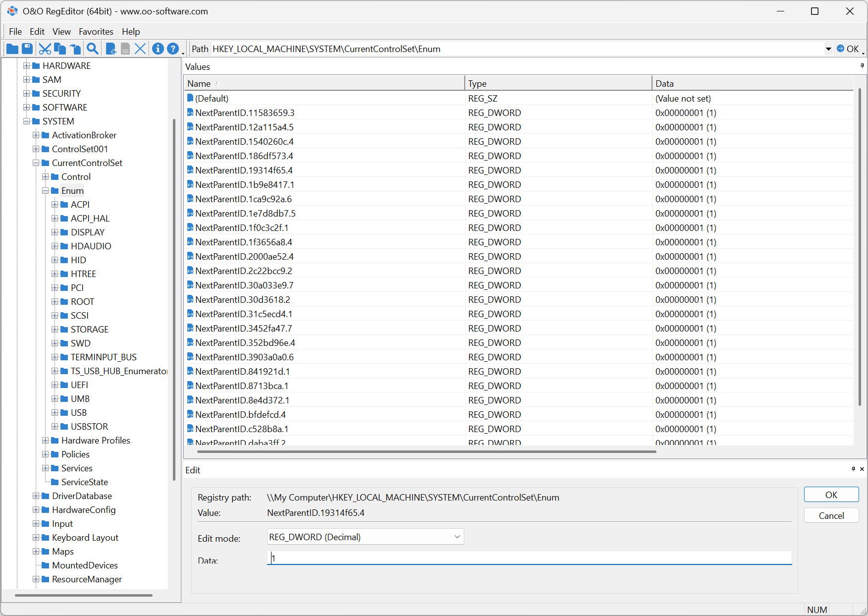Click the open folder toolbar icon
This screenshot has width=868, height=616.
12,49
